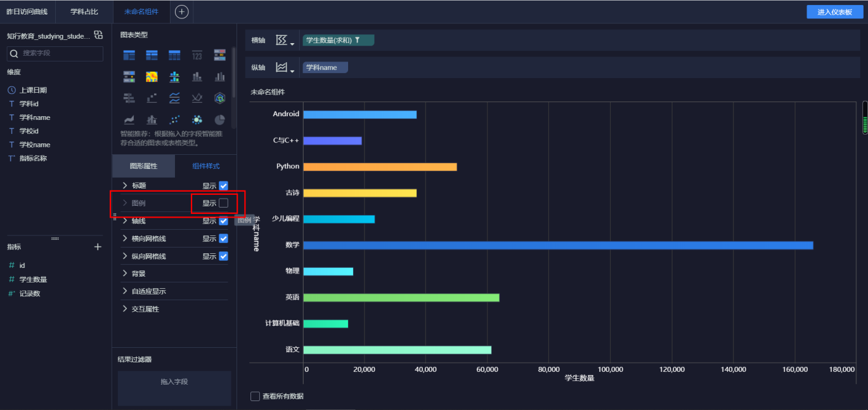Click the plus icon next to 指标
This screenshot has width=868, height=410.
(x=98, y=247)
